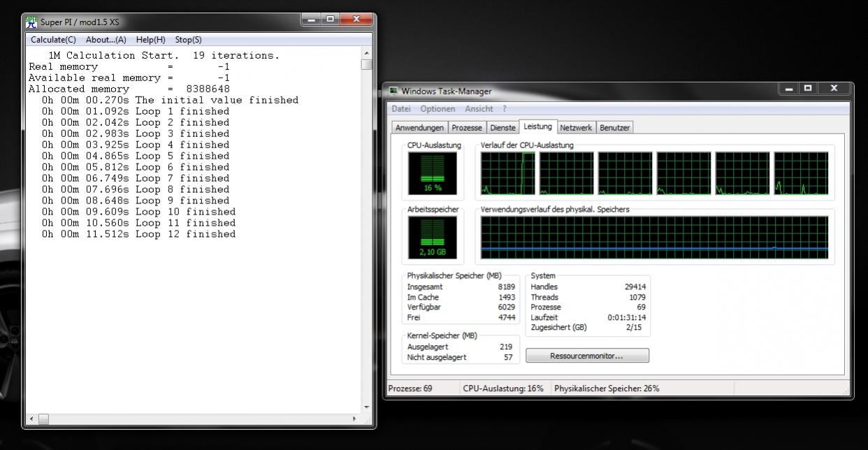Click the Im Cache 1493 value
This screenshot has width=868, height=450.
tap(506, 297)
